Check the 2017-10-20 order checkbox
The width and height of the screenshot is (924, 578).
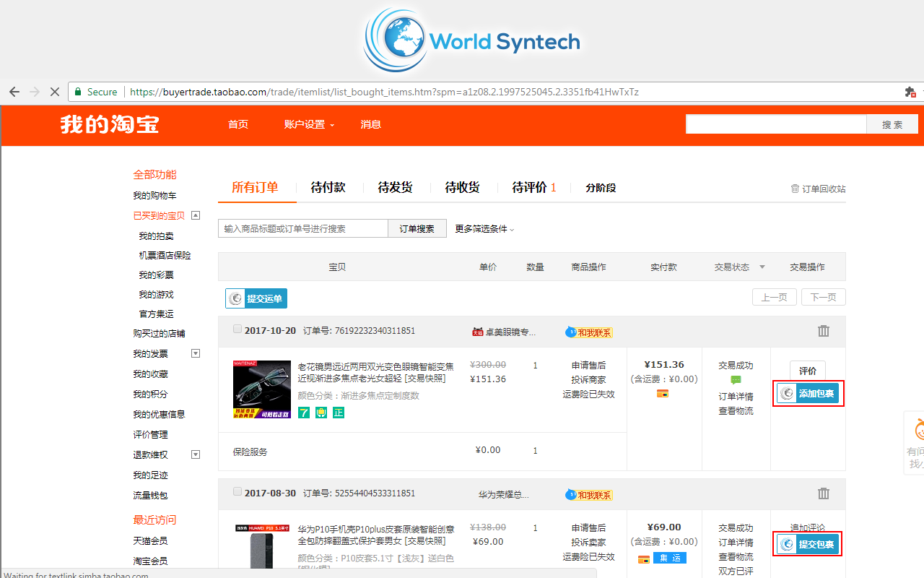click(x=237, y=329)
